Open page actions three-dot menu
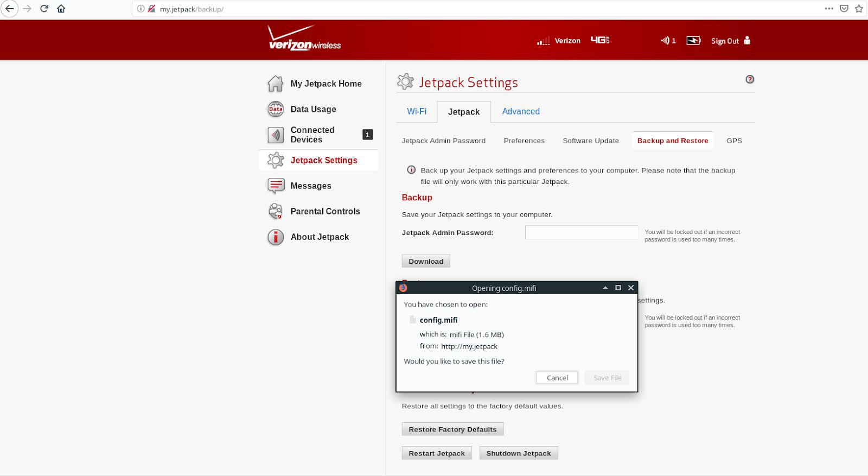The image size is (868, 476). 829,9
